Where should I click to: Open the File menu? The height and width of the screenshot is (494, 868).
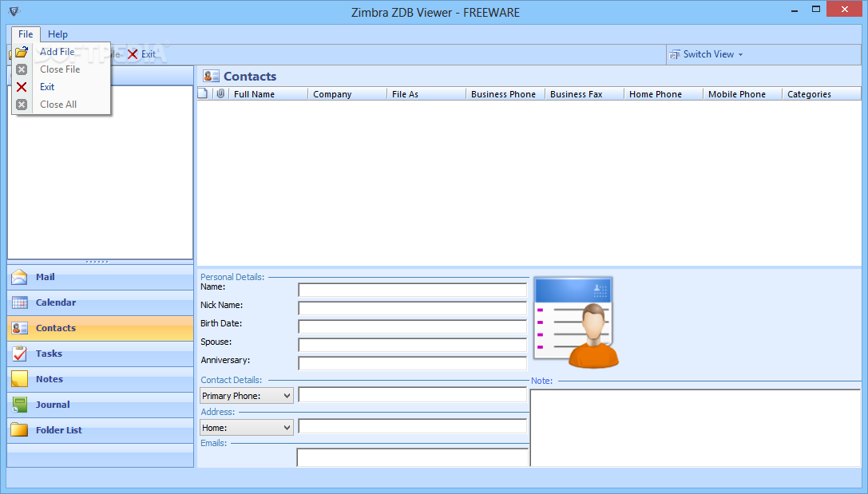[26, 34]
